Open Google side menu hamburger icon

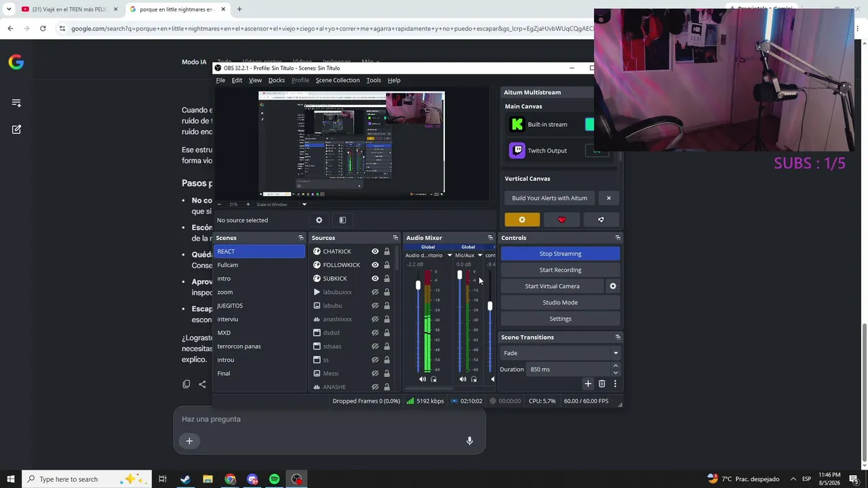point(16,103)
